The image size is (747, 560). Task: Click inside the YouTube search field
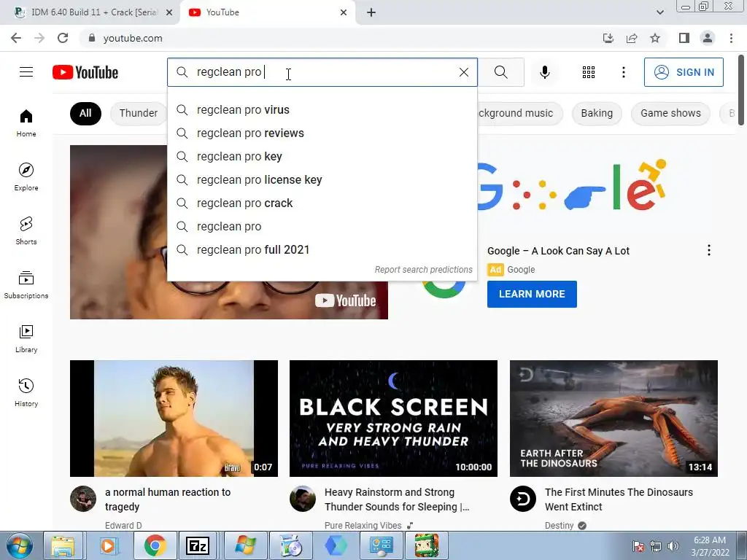324,72
